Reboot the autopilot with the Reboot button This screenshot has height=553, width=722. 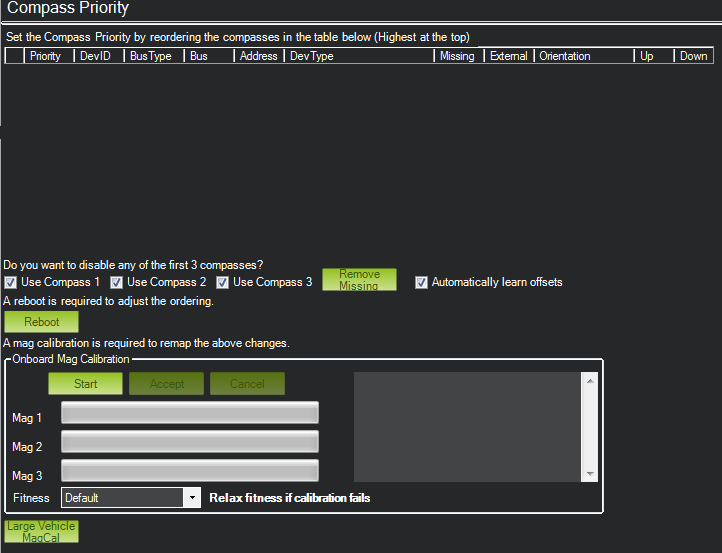point(41,322)
